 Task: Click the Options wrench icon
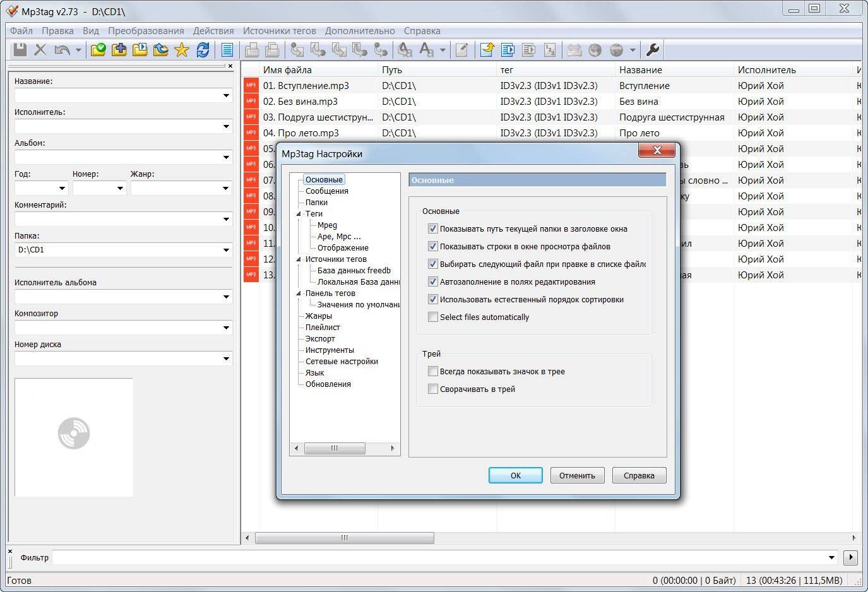[653, 50]
